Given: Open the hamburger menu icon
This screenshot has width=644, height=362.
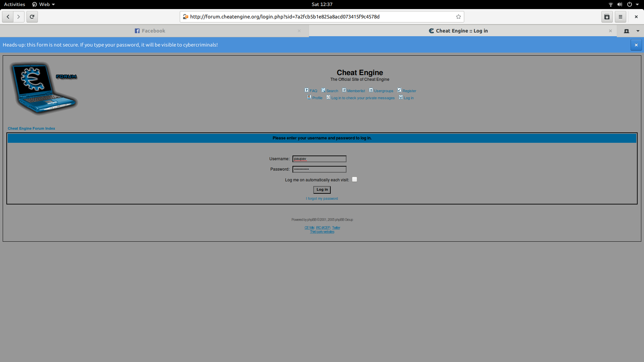Looking at the screenshot, I should pyautogui.click(x=621, y=17).
